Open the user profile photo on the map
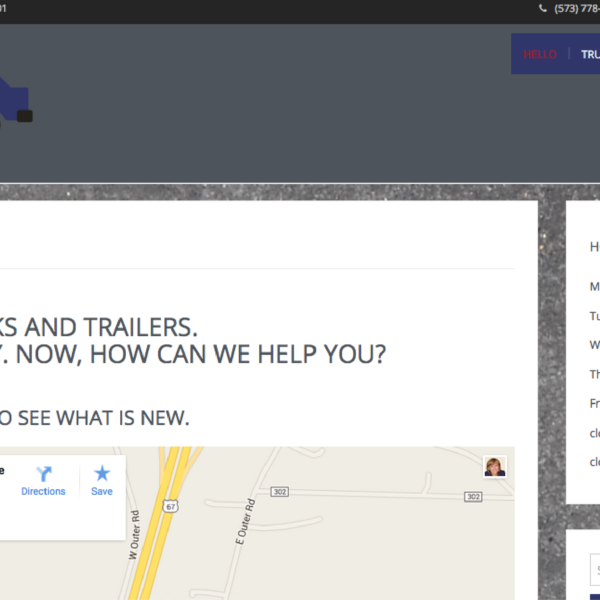600x600 pixels. coord(495,466)
